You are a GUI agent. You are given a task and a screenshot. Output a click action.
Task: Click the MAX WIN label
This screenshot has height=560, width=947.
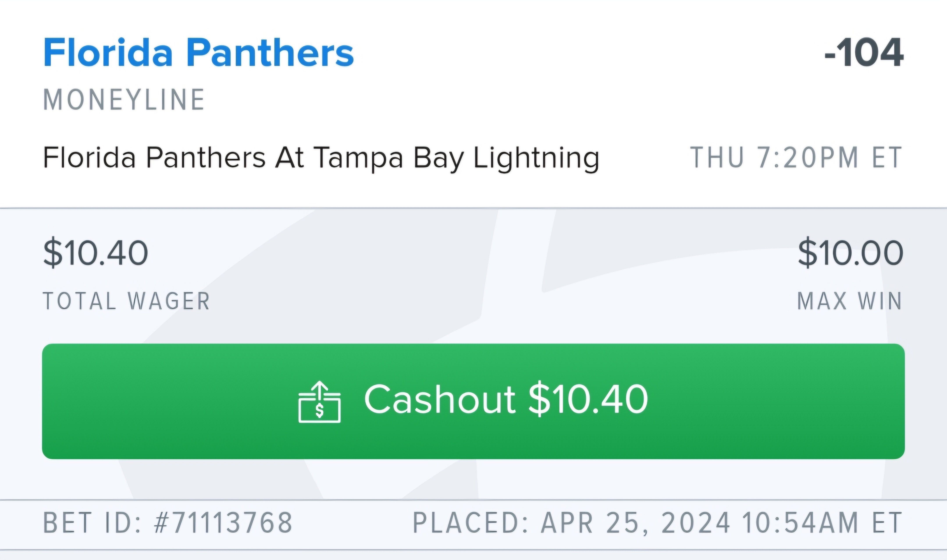850,301
